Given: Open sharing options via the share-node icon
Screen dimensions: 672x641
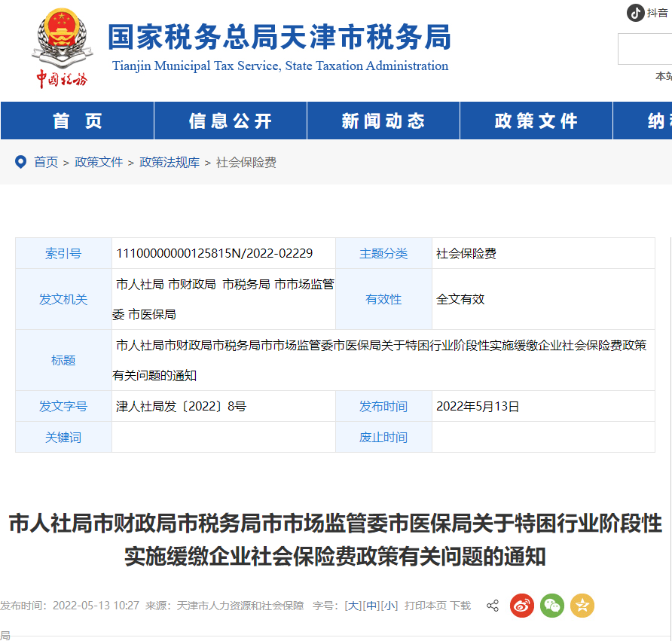Looking at the screenshot, I should point(493,606).
